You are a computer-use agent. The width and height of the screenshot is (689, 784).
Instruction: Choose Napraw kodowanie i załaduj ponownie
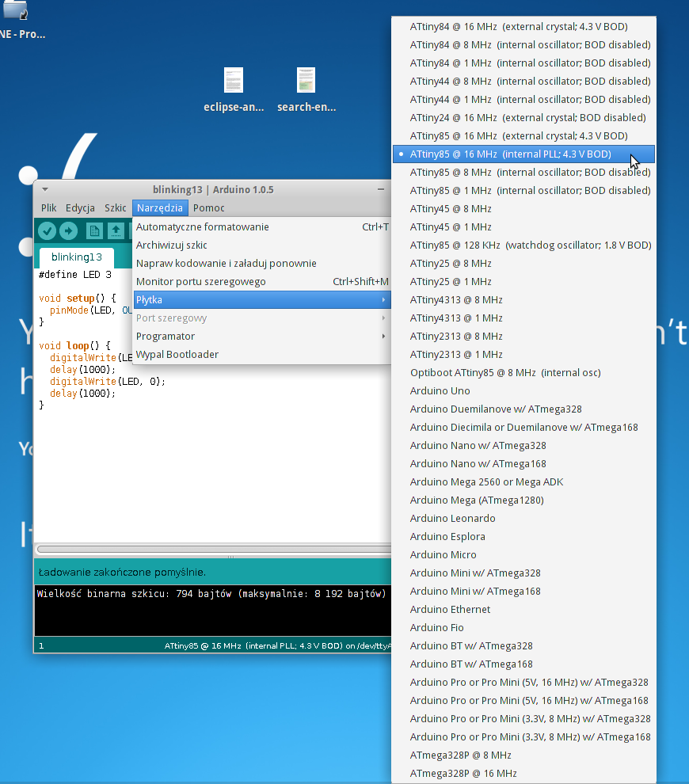(262, 264)
